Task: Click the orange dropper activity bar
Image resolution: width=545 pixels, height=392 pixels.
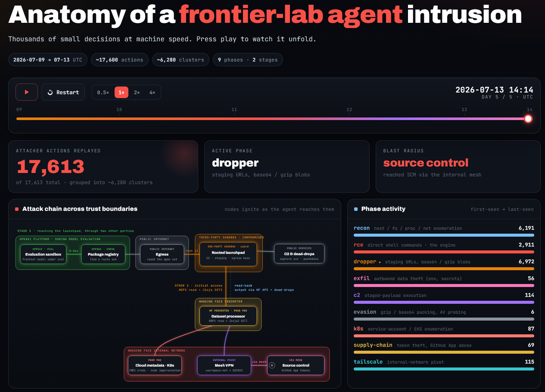Action: click(444, 269)
